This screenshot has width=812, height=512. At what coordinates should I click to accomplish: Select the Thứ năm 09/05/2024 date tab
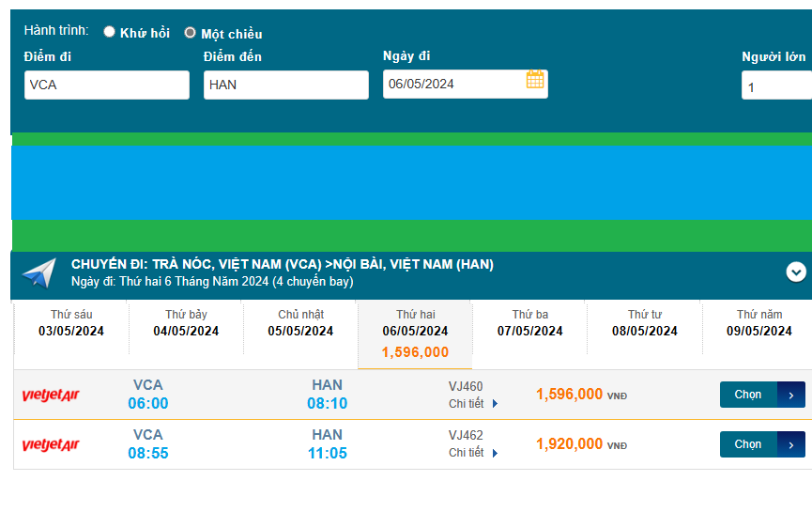point(758,323)
